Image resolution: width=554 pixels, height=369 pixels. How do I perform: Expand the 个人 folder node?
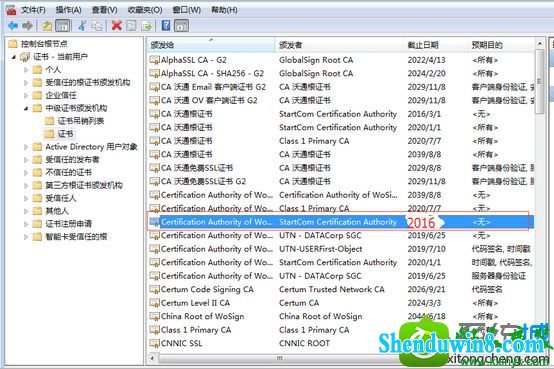click(26, 70)
